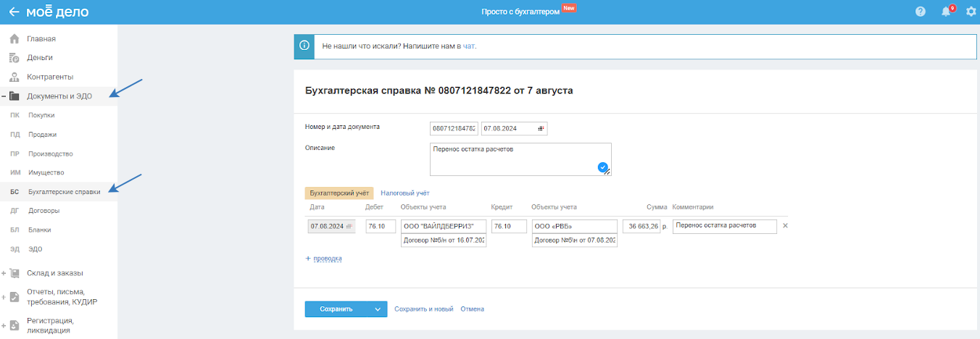Screen dimensions: 980x339
Task: Open the Имущество menu item
Action: (46, 172)
